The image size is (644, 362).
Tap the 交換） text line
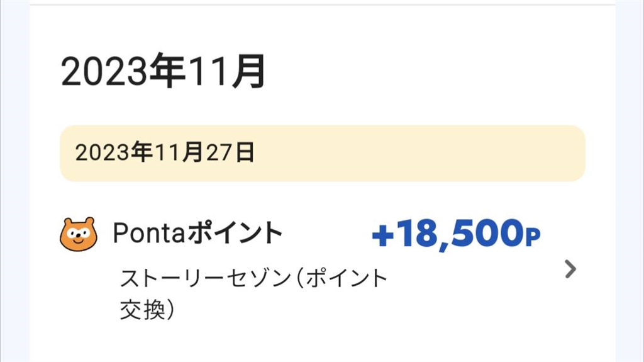click(x=147, y=310)
